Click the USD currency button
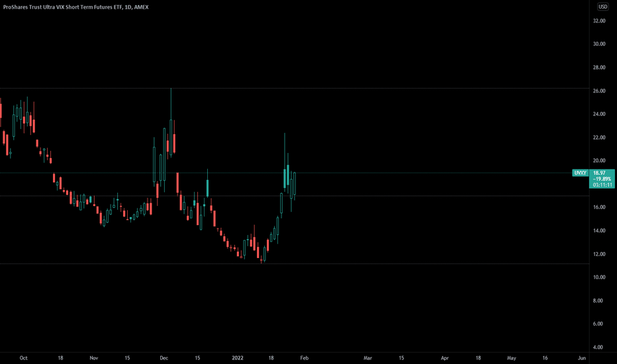Viewport: 617px width, 364px height. coord(602,7)
